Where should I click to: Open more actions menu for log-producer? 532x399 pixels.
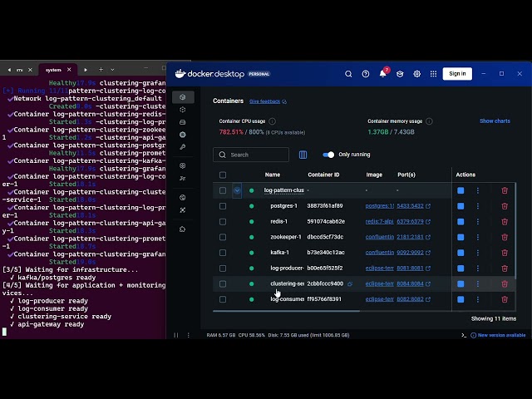478,268
